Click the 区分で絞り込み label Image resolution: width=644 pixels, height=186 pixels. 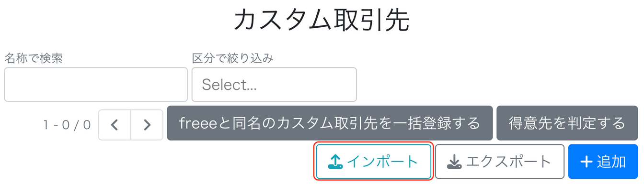tap(232, 58)
